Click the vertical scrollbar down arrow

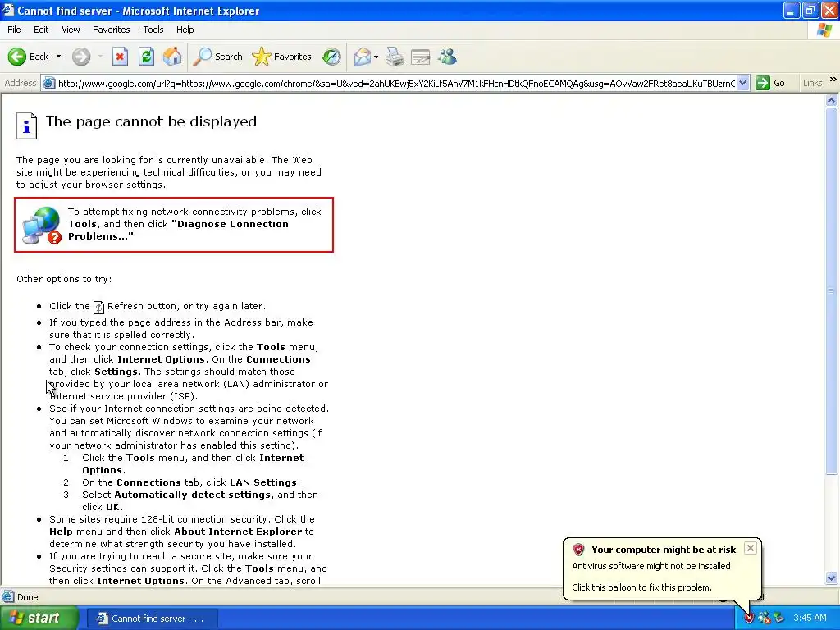[x=832, y=577]
